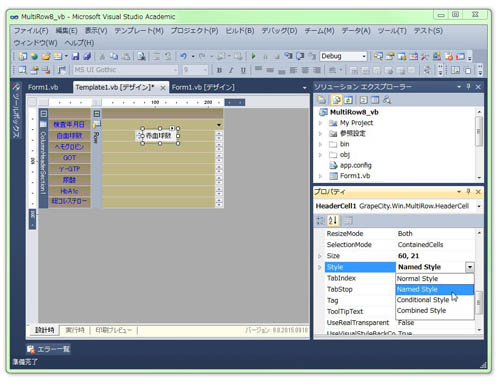Pin the プロパティ panel

tap(468, 191)
